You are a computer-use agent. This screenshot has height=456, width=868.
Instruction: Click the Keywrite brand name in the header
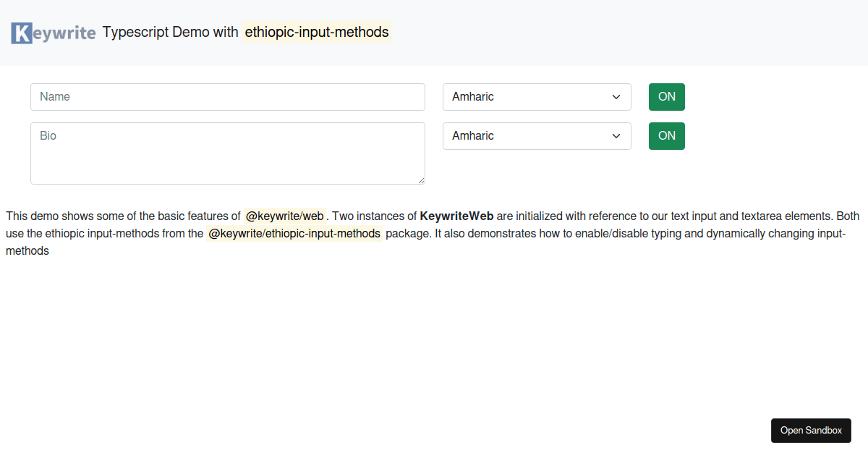[x=54, y=32]
